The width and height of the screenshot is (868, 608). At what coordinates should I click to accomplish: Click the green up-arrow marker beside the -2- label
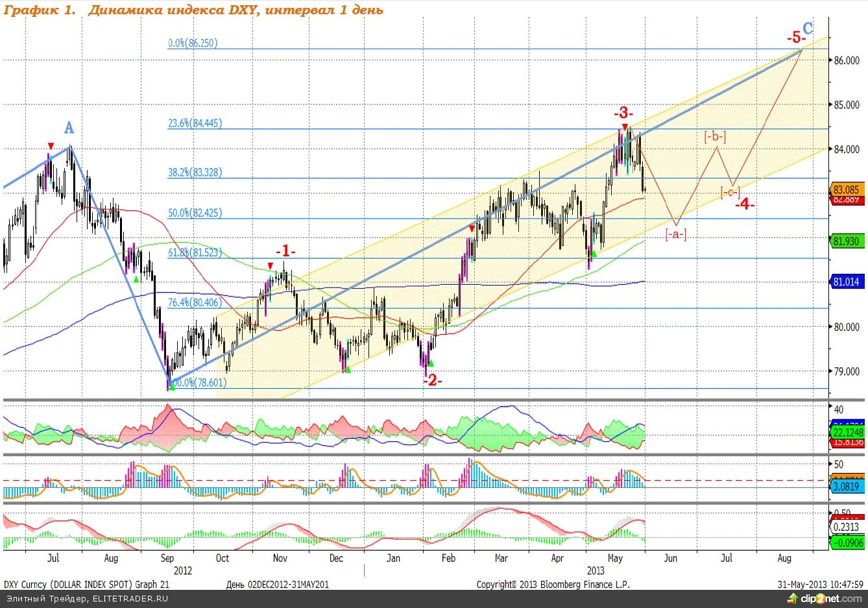(430, 363)
